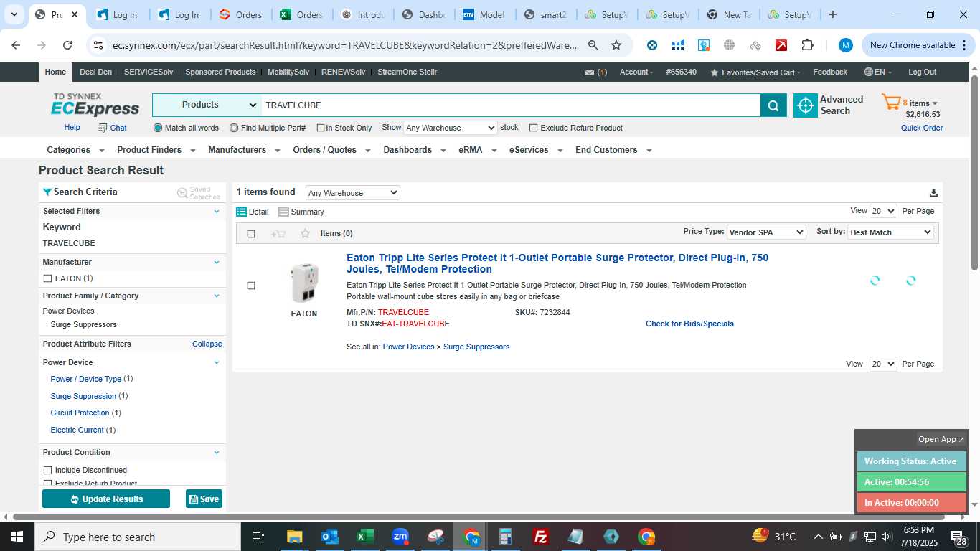Screen dimensions: 980x551
Task: Open Check for Bids/Specials link
Action: [689, 324]
